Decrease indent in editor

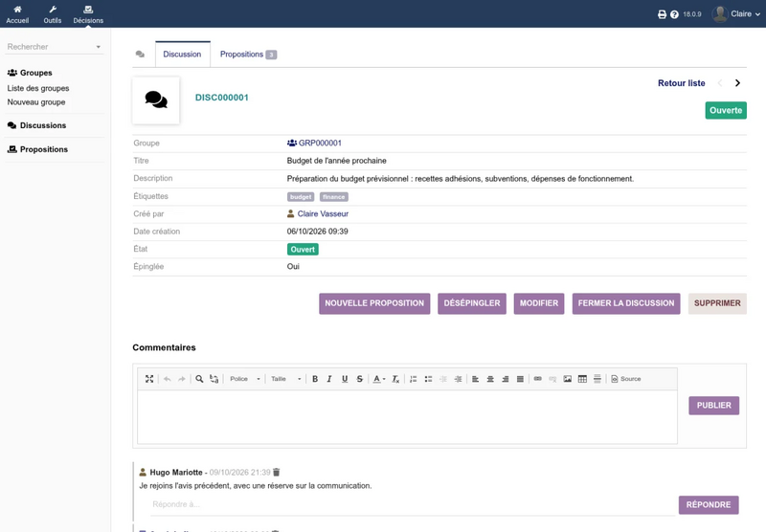click(x=443, y=379)
